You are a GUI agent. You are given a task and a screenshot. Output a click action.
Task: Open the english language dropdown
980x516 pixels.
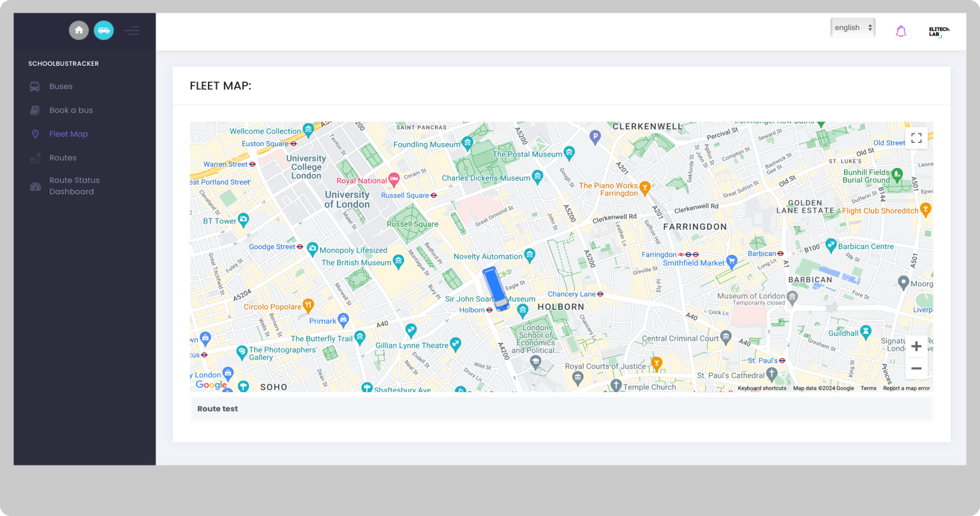[x=852, y=27]
